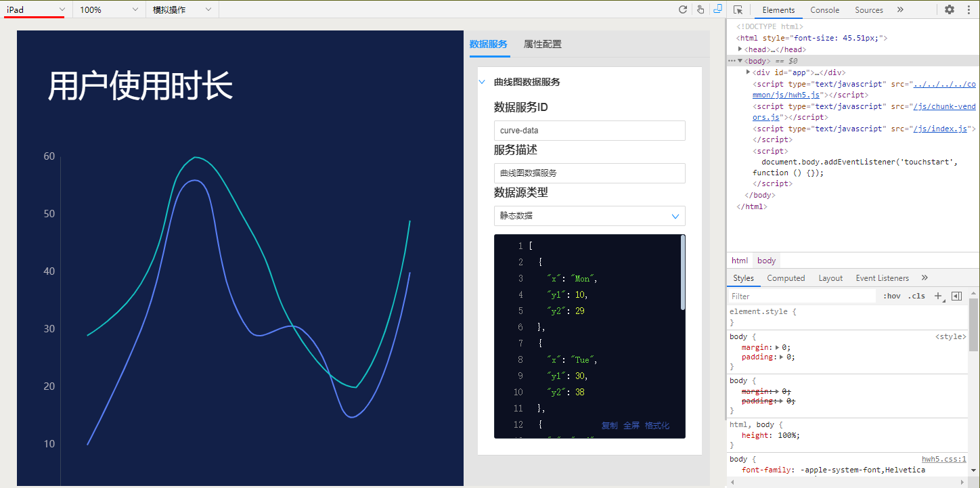
Task: Switch to the Styles tab
Action: pyautogui.click(x=743, y=278)
